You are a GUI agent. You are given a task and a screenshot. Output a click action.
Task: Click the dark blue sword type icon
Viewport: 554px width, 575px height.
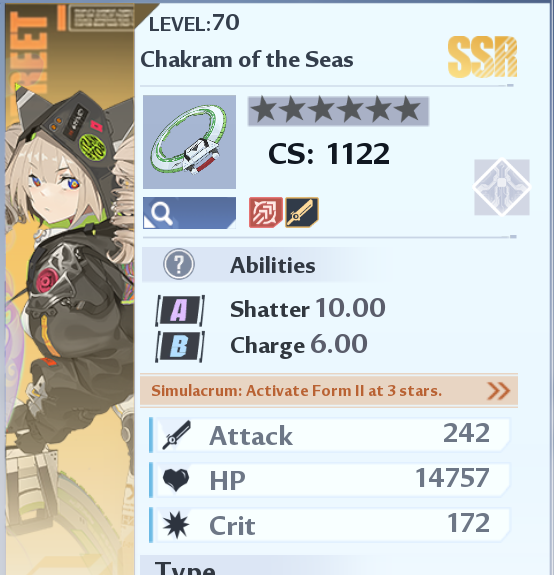click(302, 213)
